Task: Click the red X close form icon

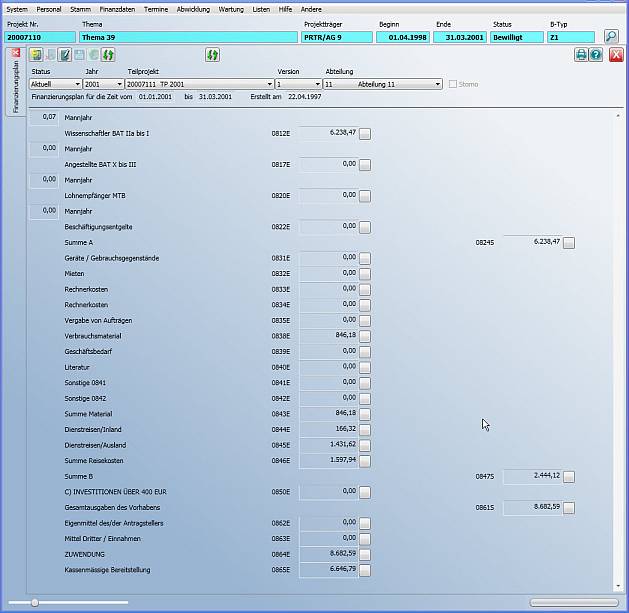Action: coord(616,55)
